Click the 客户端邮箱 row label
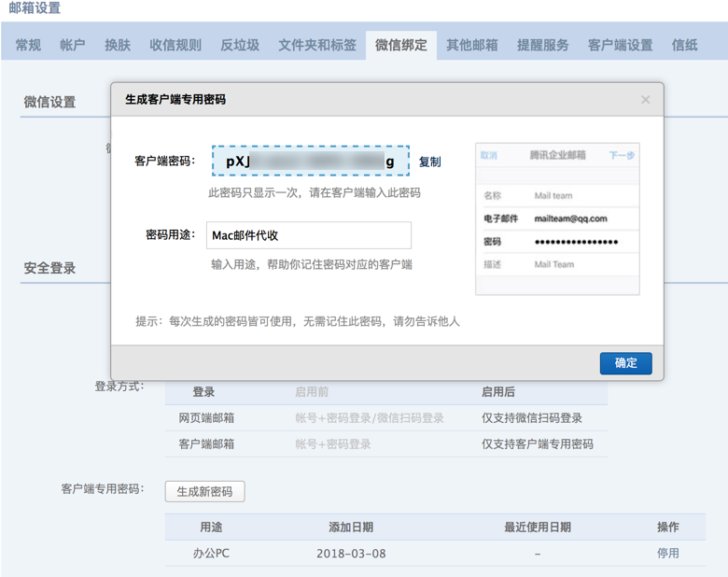The image size is (728, 577). pos(206,443)
